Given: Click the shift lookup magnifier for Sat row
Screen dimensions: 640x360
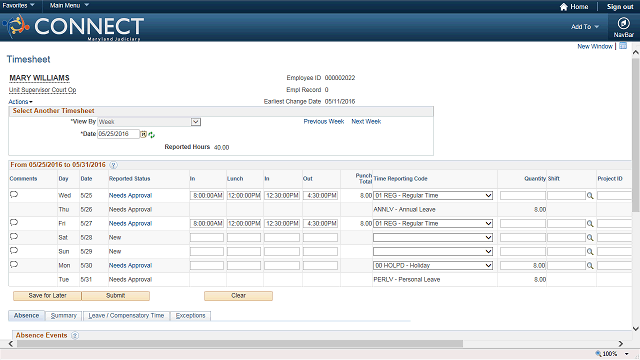Looking at the screenshot, I should 590,238.
